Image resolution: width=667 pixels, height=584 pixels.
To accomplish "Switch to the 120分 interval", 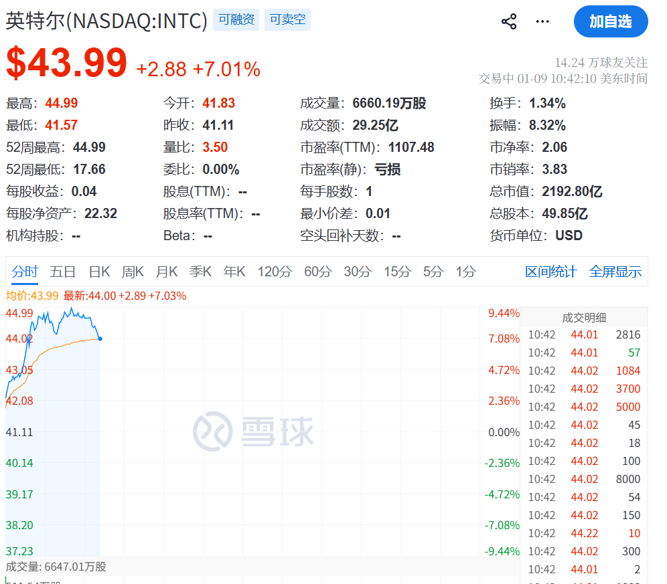I will tap(274, 271).
